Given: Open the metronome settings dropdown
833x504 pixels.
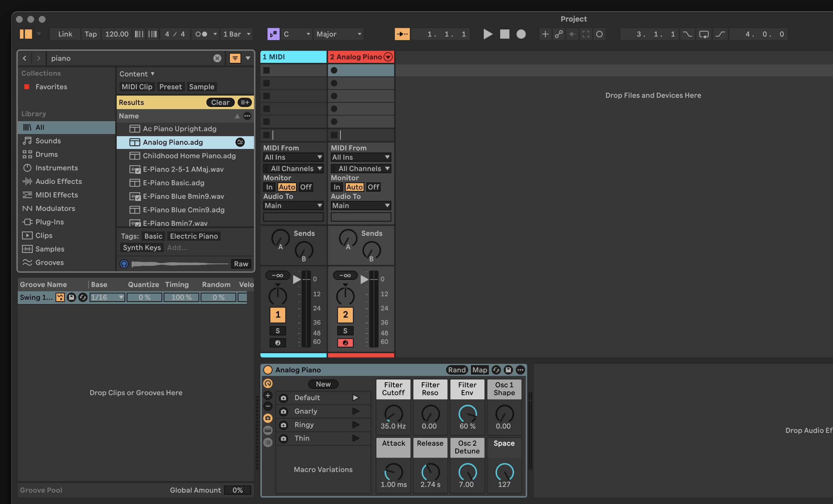Looking at the screenshot, I should tap(215, 34).
